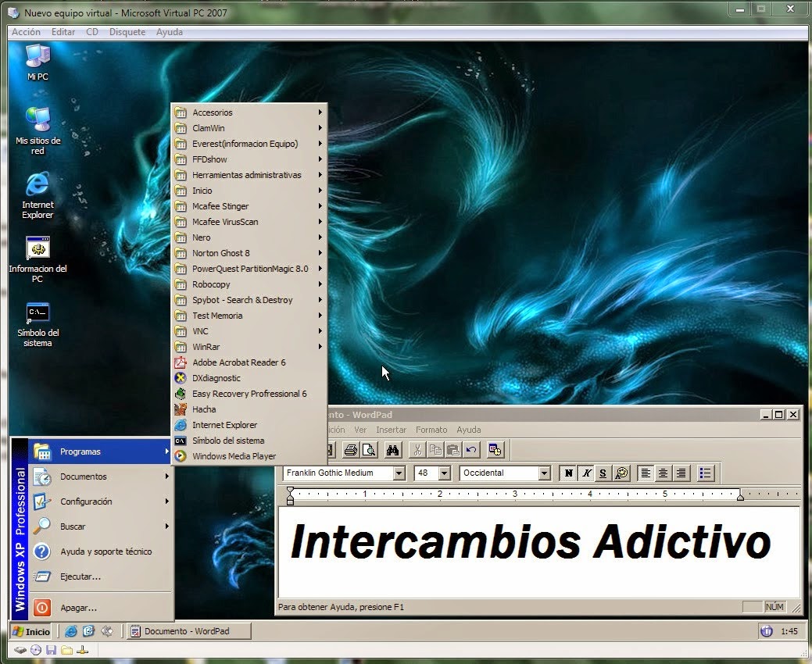Click floppy disk icon in Virtual PC status bar
The image size is (812, 664).
[x=51, y=650]
